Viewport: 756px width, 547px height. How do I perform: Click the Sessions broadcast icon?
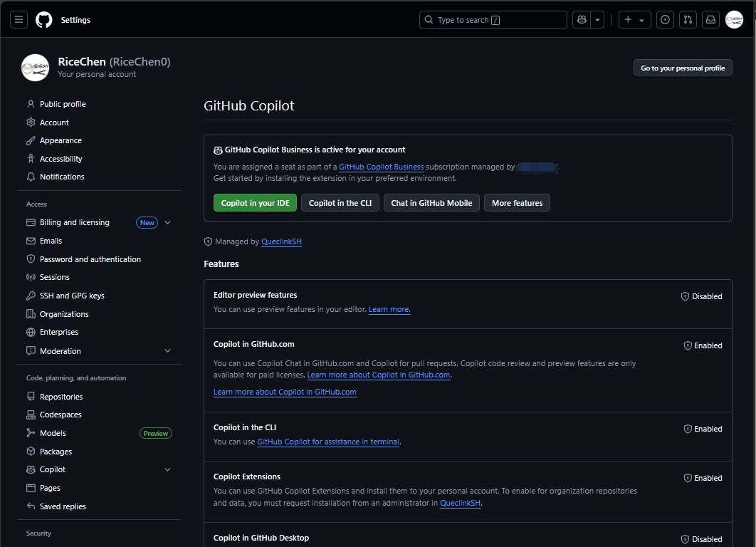point(31,277)
